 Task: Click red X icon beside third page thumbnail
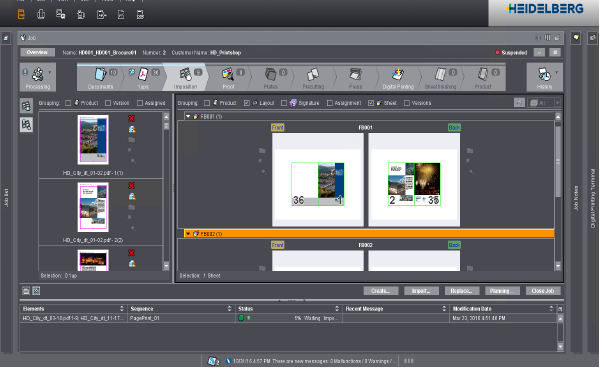click(x=131, y=253)
